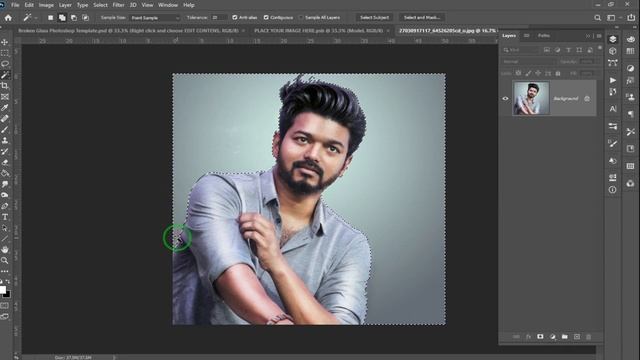Select the Paint Bucket tool
Viewport: 640px width, 360px height.
pos(5,173)
